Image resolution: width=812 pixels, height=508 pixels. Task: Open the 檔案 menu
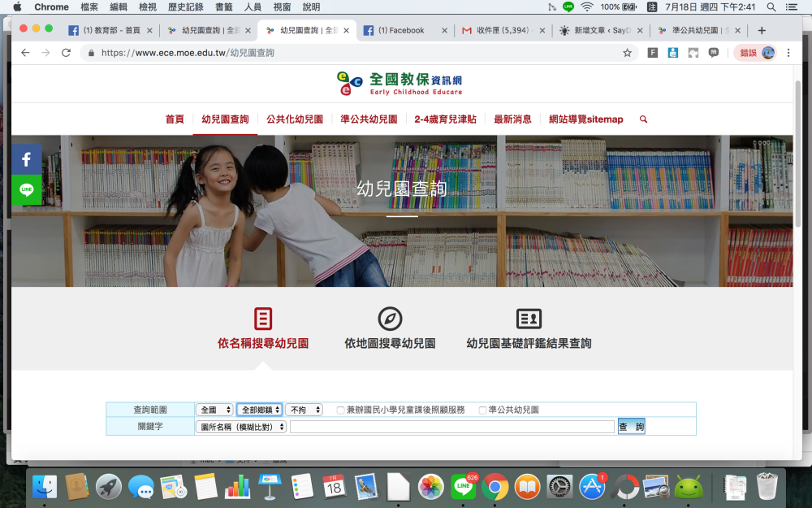point(89,7)
